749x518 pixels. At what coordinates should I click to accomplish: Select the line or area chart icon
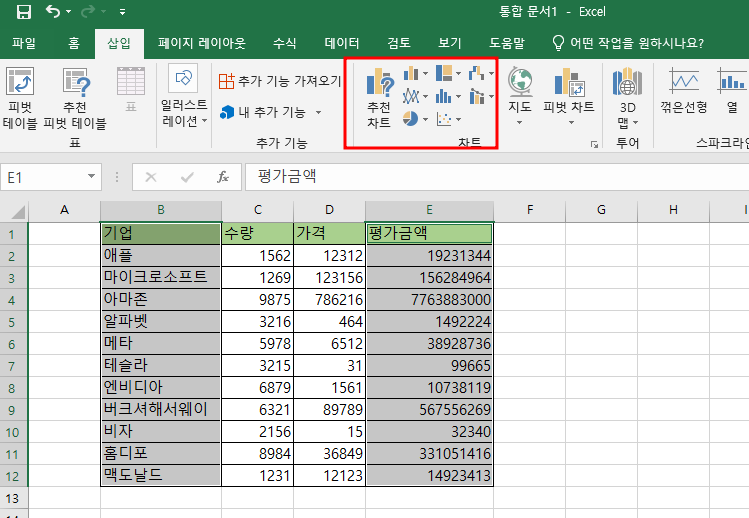(411, 96)
